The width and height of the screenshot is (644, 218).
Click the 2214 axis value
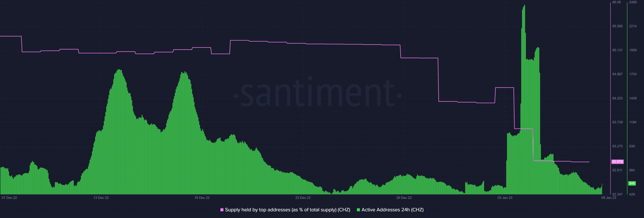click(633, 26)
